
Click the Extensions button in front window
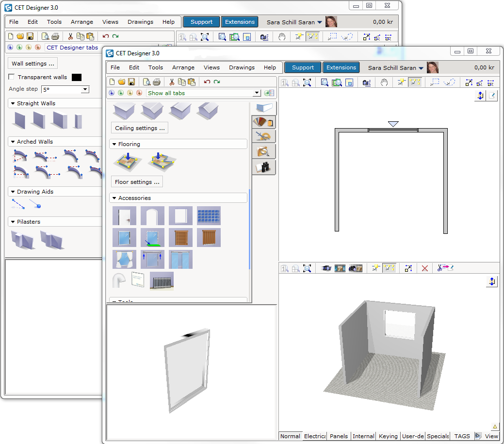point(341,67)
